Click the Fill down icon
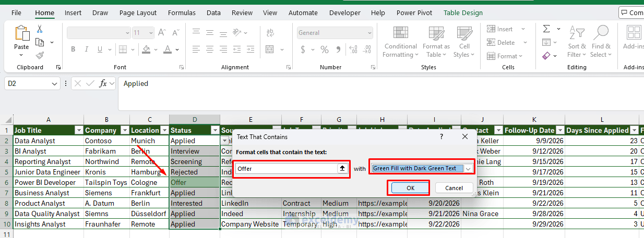 546,42
